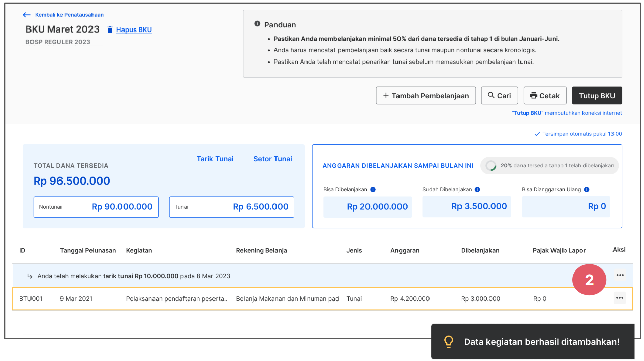The height and width of the screenshot is (361, 644).
Task: Open three-dot menu on tarik tunai row
Action: 620,275
